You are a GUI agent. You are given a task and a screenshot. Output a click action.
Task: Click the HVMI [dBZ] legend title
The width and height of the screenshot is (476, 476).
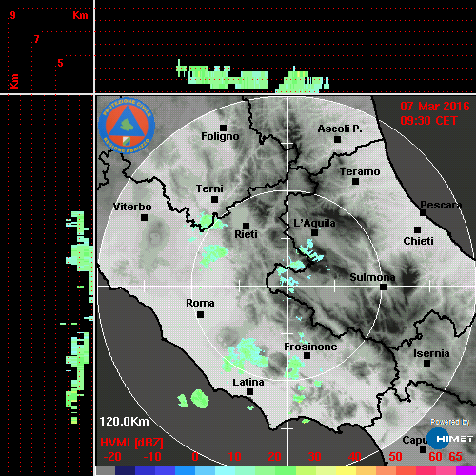coord(131,443)
